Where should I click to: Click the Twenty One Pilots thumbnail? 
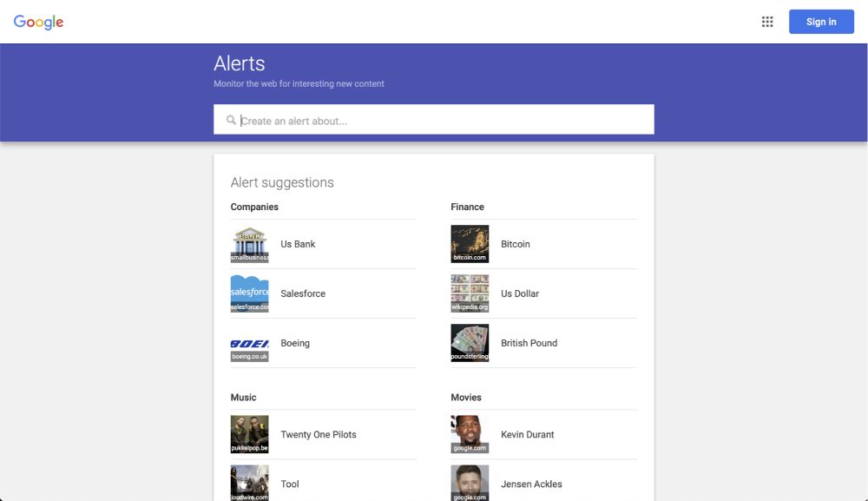249,434
